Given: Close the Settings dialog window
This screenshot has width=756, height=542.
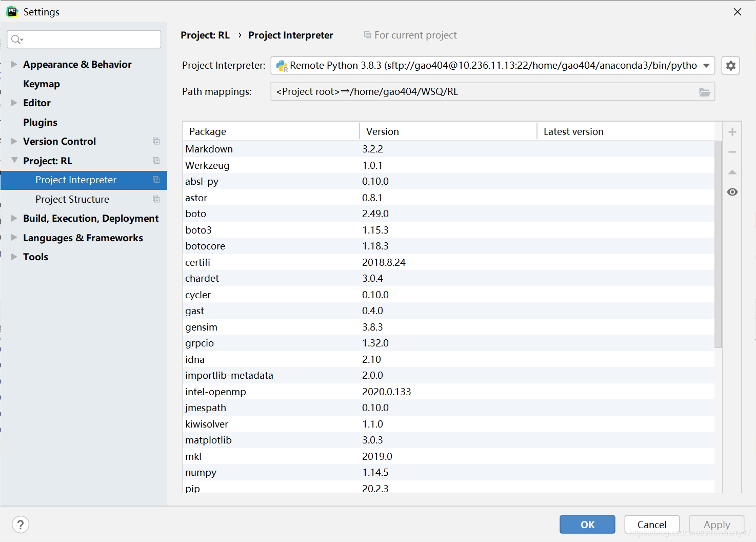Looking at the screenshot, I should (737, 12).
